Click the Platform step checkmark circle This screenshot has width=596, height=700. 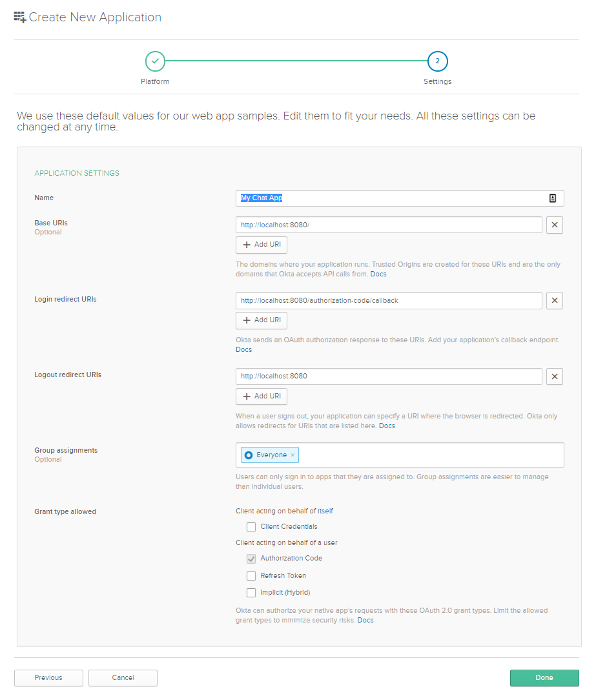(155, 61)
